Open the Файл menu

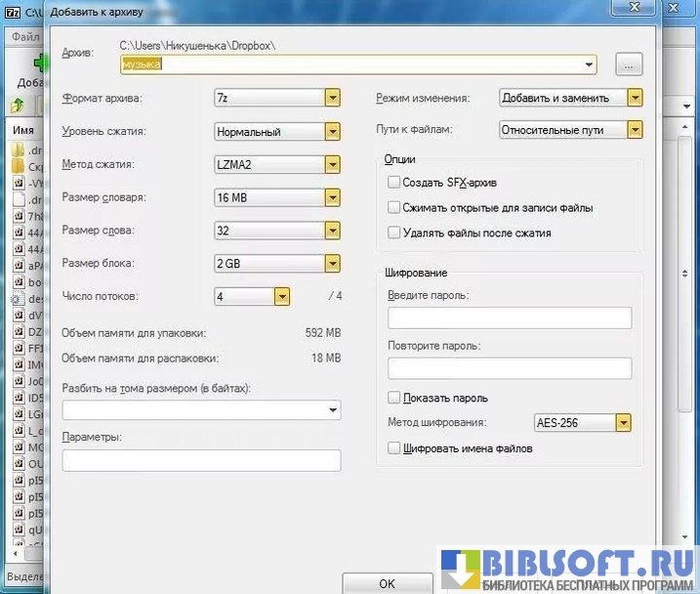(24, 37)
